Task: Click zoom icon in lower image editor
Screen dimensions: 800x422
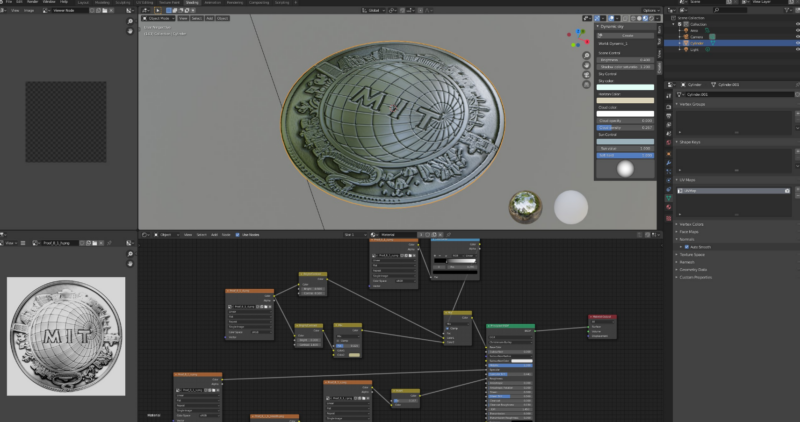Action: (130, 254)
